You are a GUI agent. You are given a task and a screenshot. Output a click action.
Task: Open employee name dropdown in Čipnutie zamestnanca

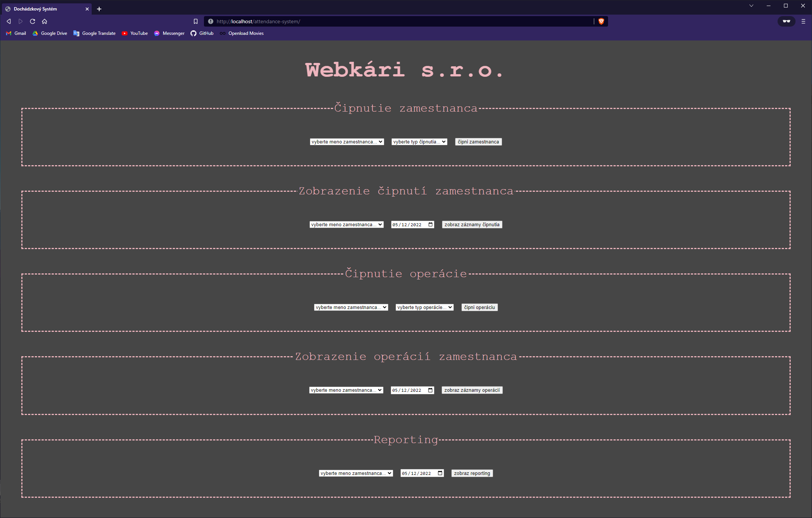point(347,142)
